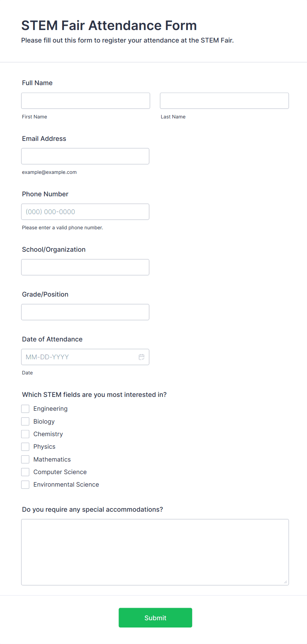This screenshot has height=644, width=307.
Task: Click the MM-DD-YYYY date field
Action: (85, 357)
